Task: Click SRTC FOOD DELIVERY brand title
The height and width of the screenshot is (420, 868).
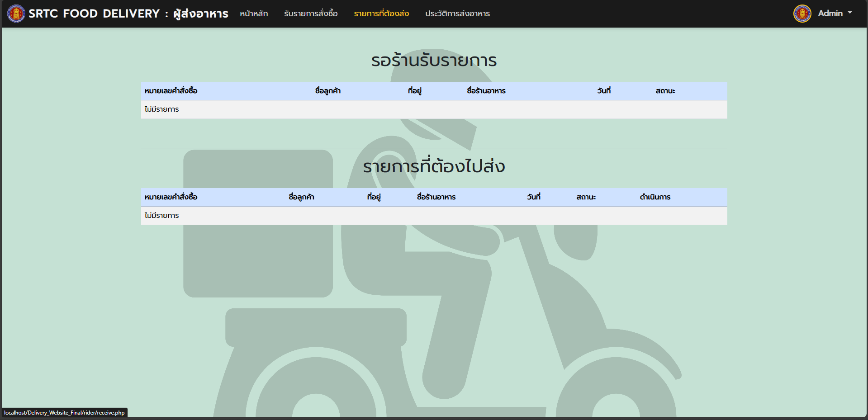Action: [x=128, y=14]
